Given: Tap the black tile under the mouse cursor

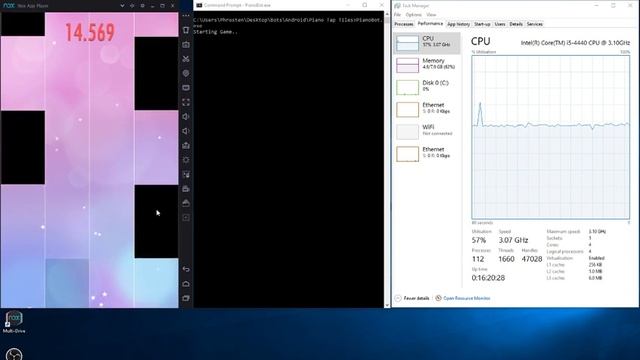Looking at the screenshot, I should click(156, 221).
